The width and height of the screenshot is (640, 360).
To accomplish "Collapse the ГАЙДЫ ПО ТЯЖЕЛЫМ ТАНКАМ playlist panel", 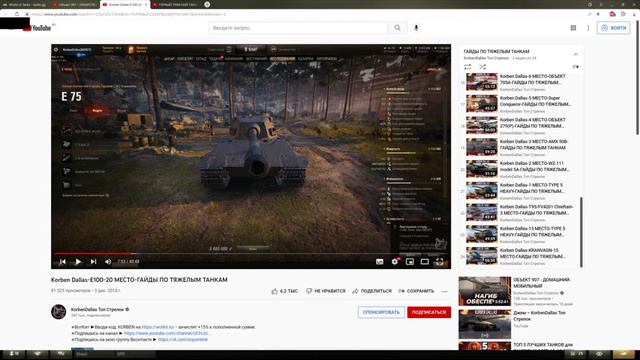I will coord(576,54).
